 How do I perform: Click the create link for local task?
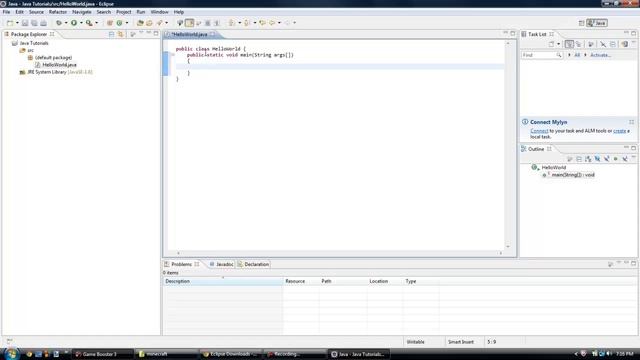tap(619, 131)
